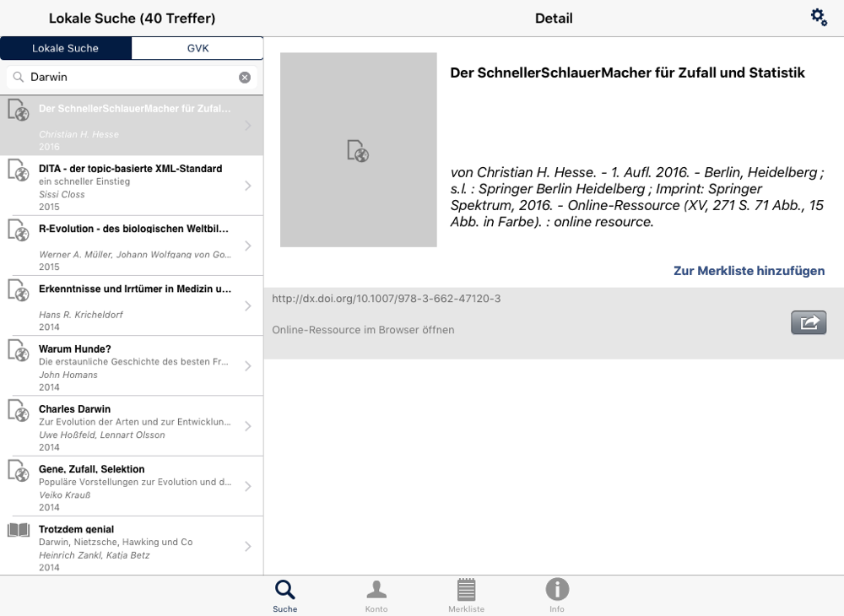Screen dimensions: 844x616
Task: Click the cover placeholder thumbnail in Detail
Action: point(359,149)
